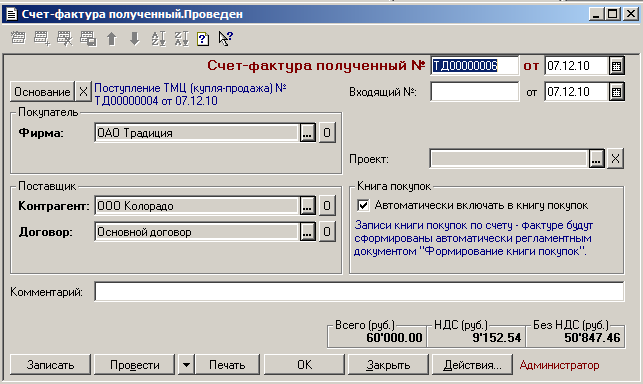This screenshot has height=384, width=643.
Task: Click the sort descending Z-A icon
Action: click(181, 39)
